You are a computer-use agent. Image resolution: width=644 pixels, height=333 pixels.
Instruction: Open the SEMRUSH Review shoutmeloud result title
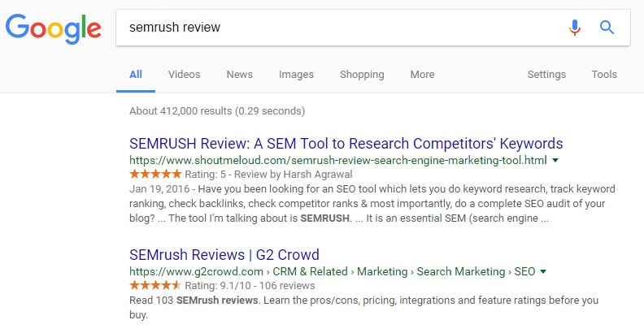coord(346,144)
